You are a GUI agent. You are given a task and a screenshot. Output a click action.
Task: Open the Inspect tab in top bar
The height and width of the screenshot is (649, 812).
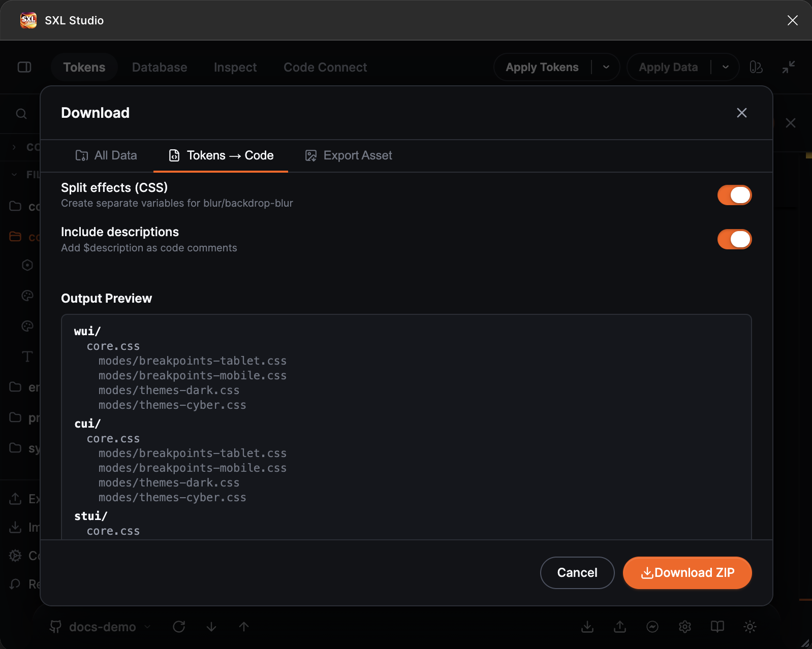click(235, 67)
